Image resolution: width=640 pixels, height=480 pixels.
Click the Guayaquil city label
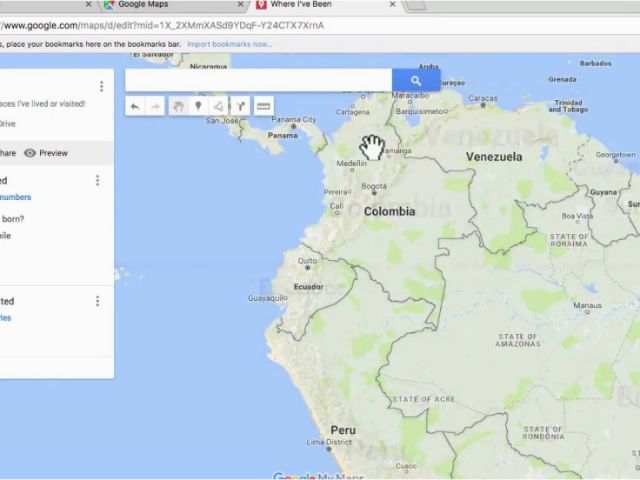point(267,298)
